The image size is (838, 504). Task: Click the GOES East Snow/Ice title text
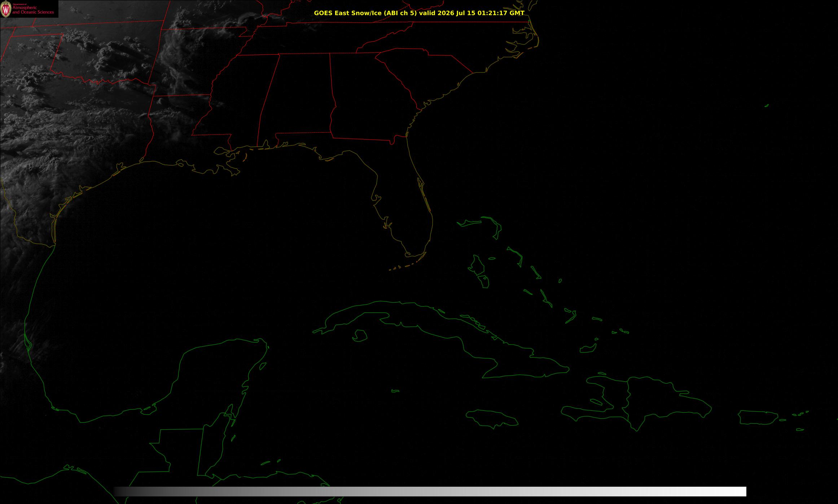(x=419, y=13)
